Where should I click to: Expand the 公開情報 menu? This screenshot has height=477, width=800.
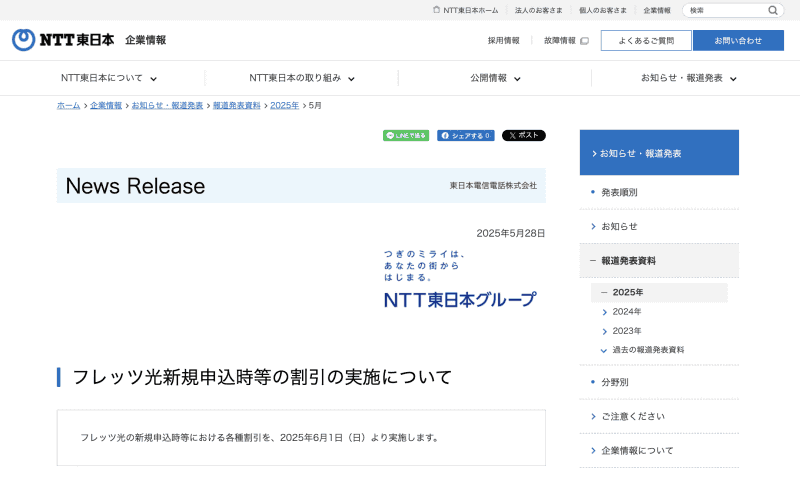[495, 78]
